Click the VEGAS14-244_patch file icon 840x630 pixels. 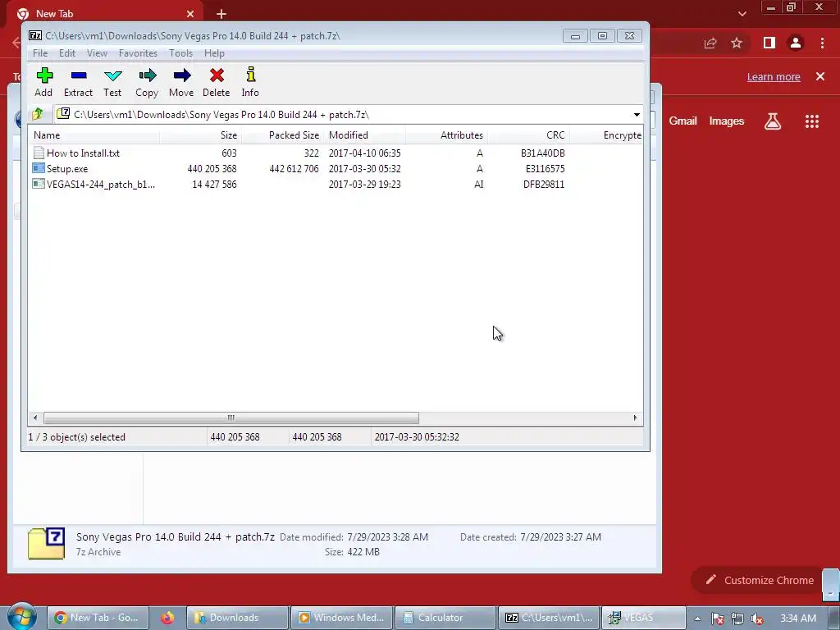[39, 184]
